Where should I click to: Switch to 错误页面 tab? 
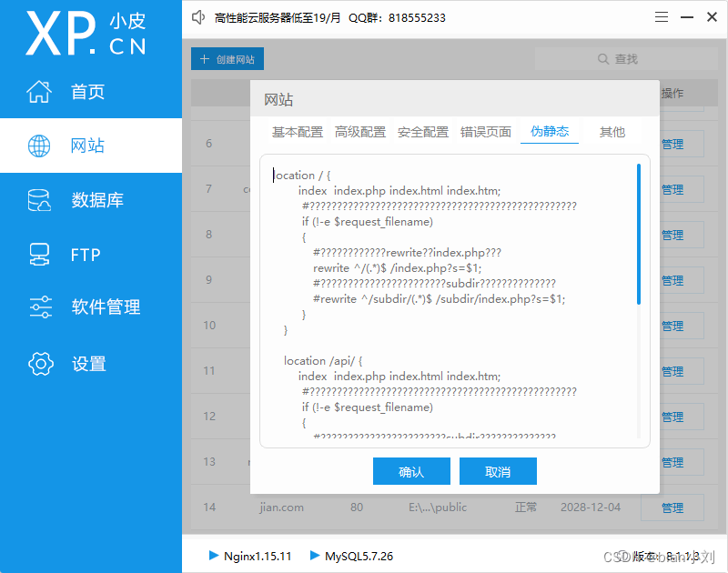pyautogui.click(x=486, y=132)
